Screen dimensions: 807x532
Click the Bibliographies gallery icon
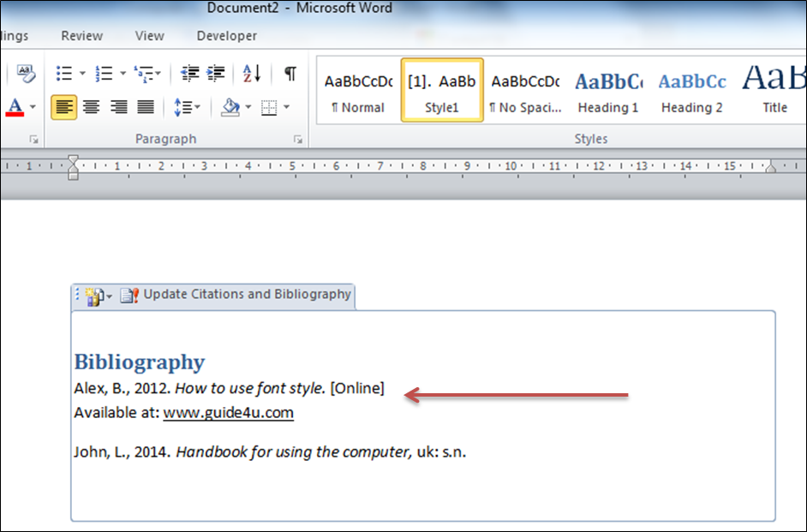coord(94,296)
